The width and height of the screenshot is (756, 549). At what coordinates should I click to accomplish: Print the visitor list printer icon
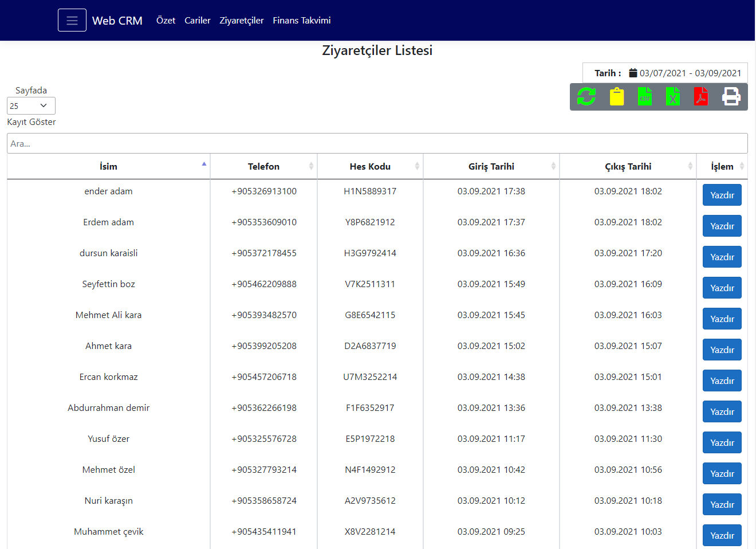click(x=731, y=96)
